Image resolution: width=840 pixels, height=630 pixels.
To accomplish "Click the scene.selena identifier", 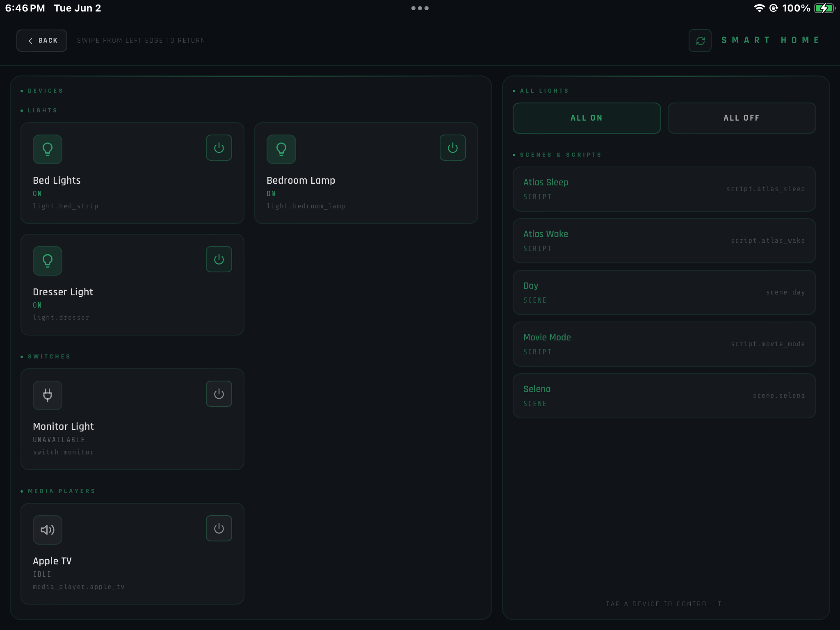I will 779,396.
